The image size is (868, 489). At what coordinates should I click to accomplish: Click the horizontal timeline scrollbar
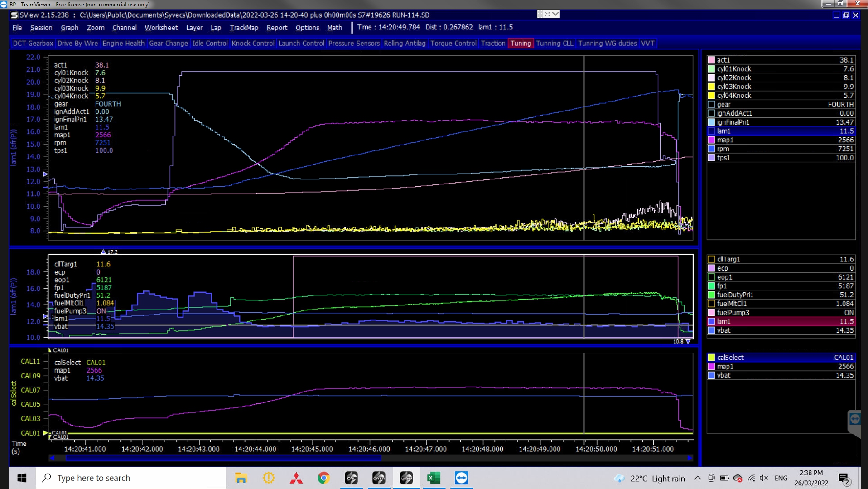pos(223,458)
